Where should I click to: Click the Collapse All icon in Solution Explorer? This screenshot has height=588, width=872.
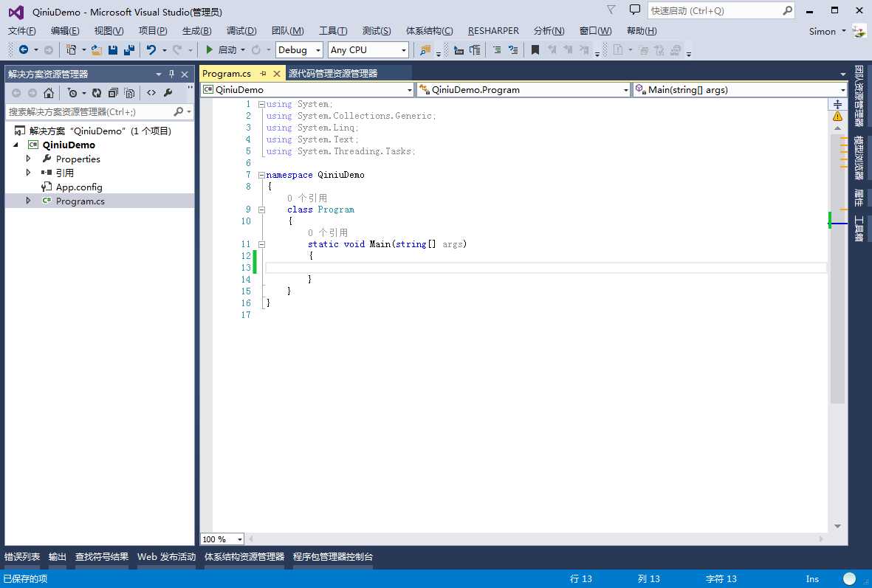(x=113, y=93)
